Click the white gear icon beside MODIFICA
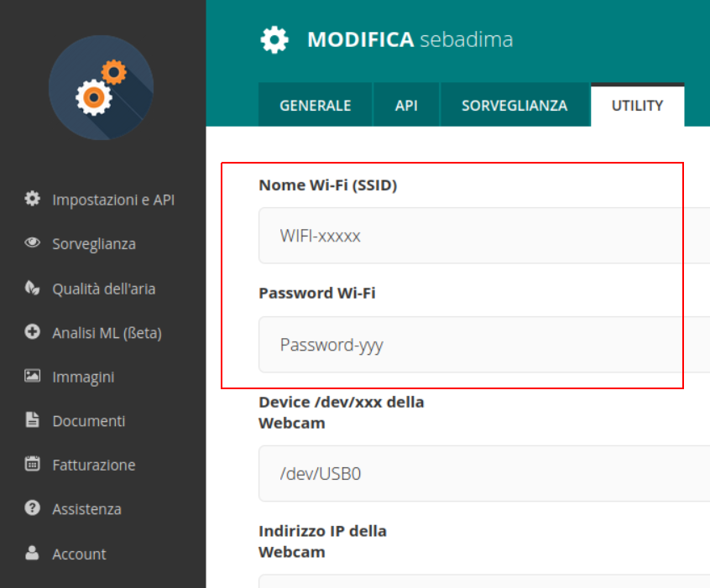710x588 pixels. tap(274, 39)
